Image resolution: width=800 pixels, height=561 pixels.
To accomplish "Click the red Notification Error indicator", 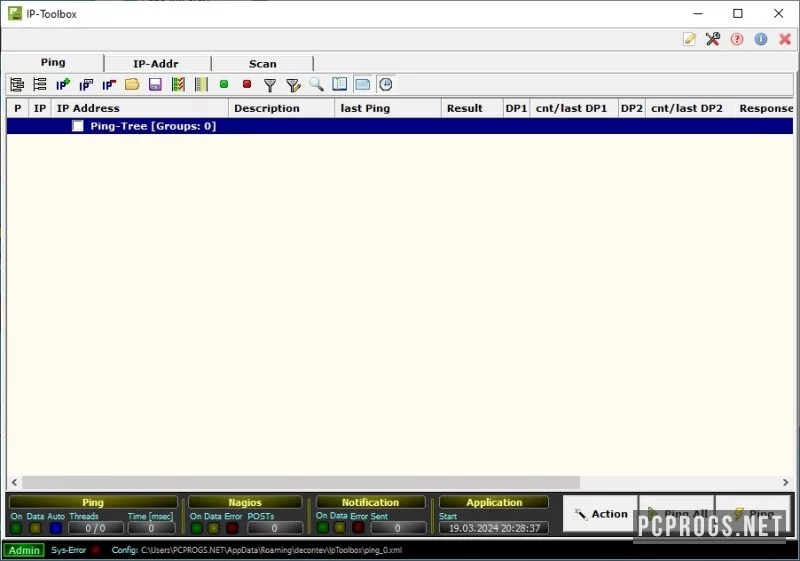I will tap(359, 527).
